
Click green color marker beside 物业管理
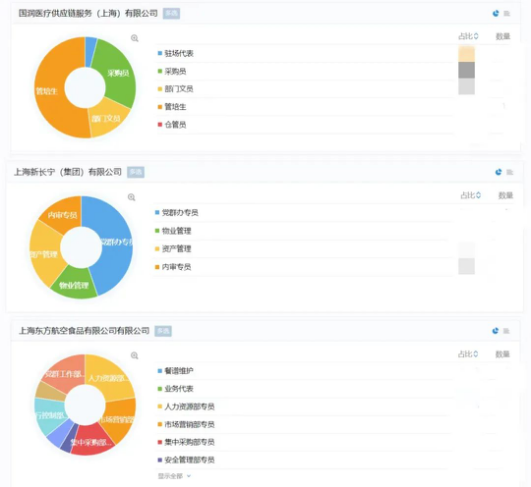pos(157,231)
